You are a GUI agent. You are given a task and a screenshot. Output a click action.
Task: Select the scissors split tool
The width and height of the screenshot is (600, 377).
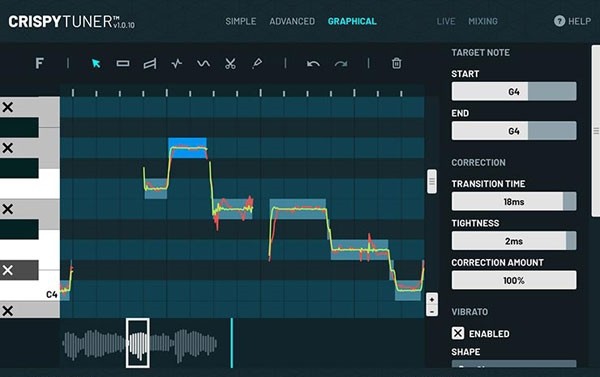pyautogui.click(x=230, y=63)
